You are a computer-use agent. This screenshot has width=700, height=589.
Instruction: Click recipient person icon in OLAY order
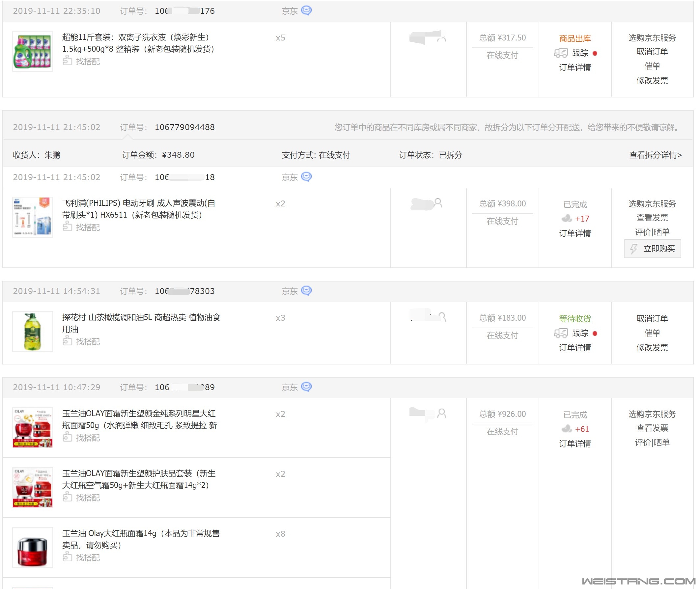point(442,414)
